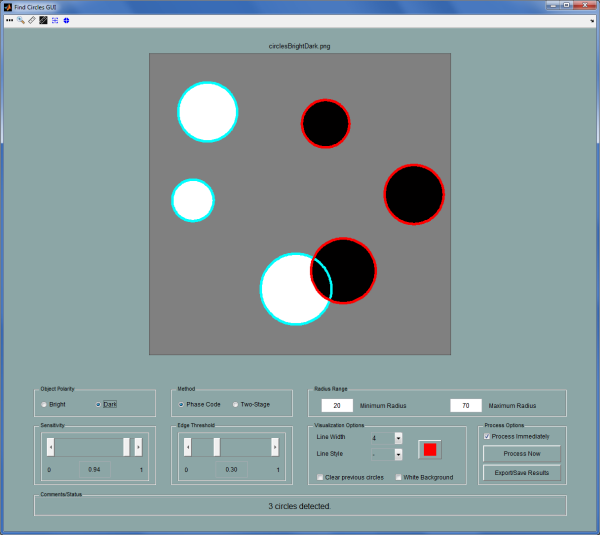The image size is (600, 535).
Task: Click the Minimum Radius input field
Action: [337, 406]
